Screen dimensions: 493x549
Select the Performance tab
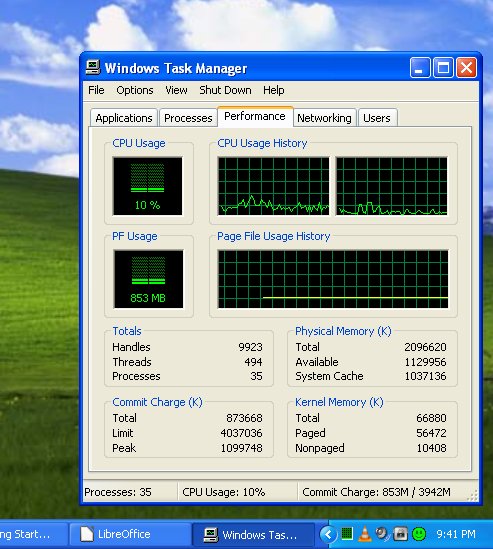tap(255, 116)
